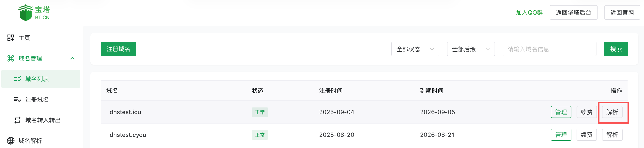Click 解析 for dnstest.icu
The image size is (644, 148).
[612, 112]
